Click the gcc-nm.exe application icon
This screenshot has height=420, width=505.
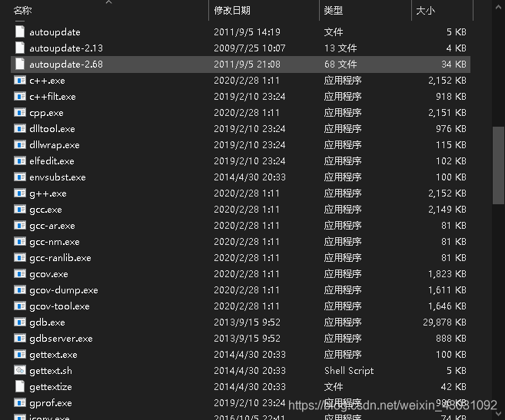[20, 241]
